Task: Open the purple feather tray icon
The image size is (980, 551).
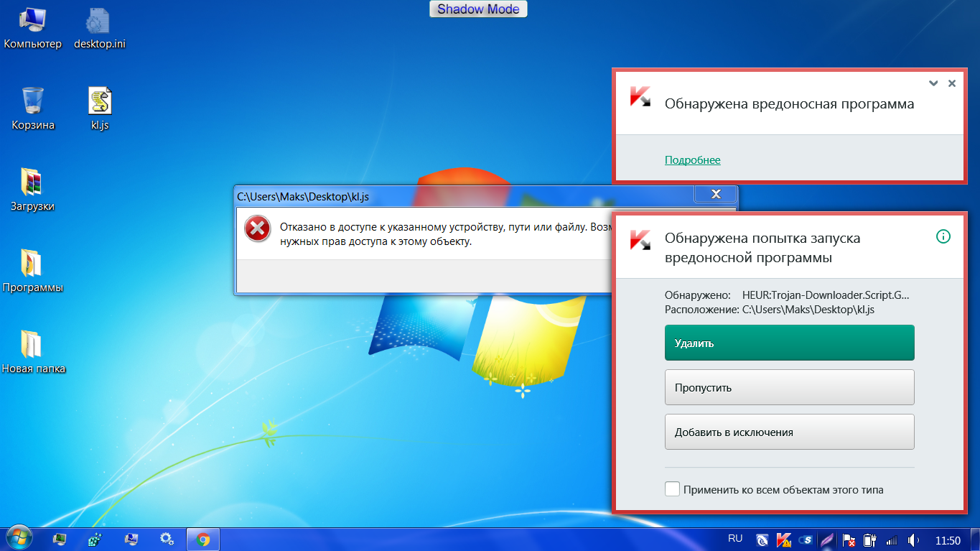Action: [828, 540]
